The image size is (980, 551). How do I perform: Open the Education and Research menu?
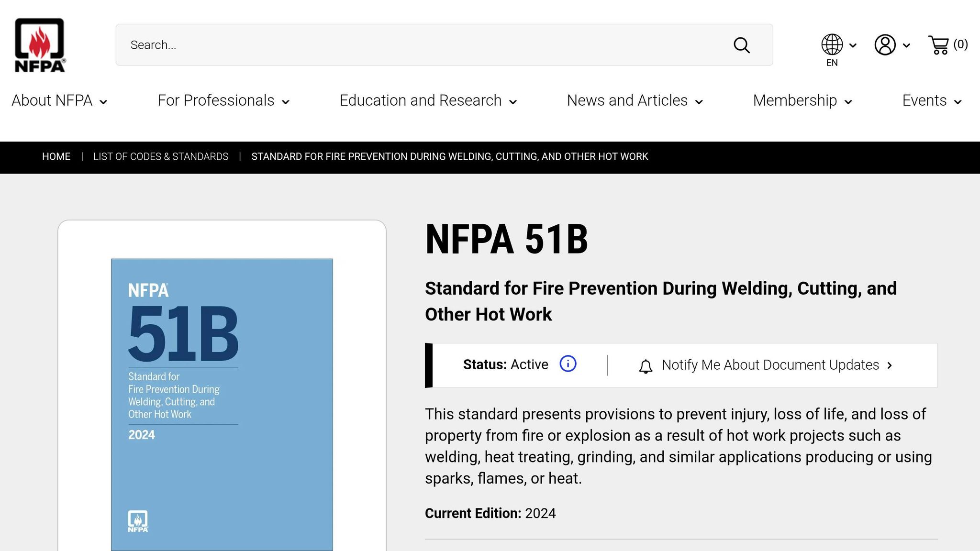[421, 100]
